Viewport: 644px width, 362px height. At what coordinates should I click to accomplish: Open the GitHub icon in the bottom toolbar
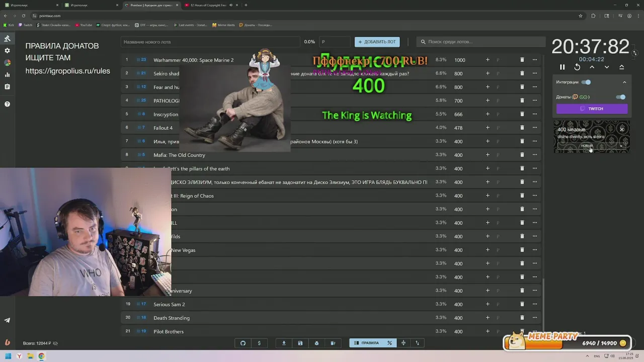point(243,343)
